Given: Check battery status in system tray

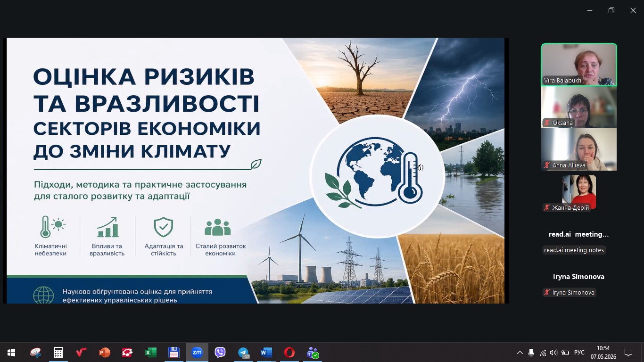Looking at the screenshot, I should pyautogui.click(x=565, y=353).
